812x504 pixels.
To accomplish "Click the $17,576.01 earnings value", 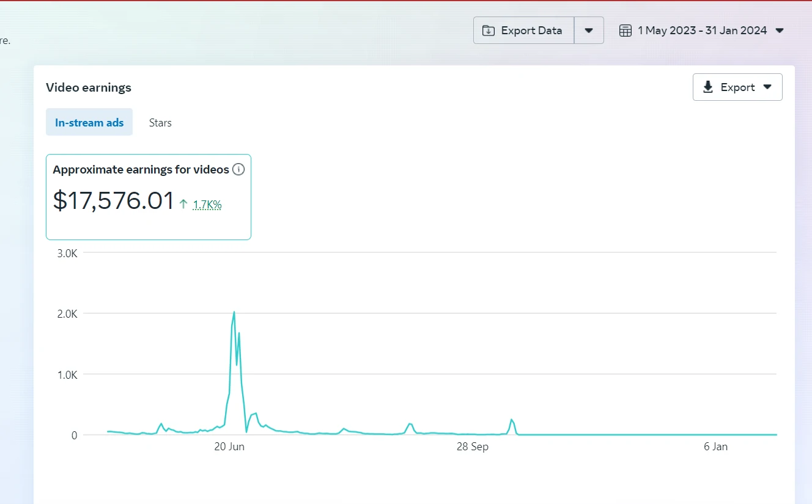I will [x=113, y=200].
